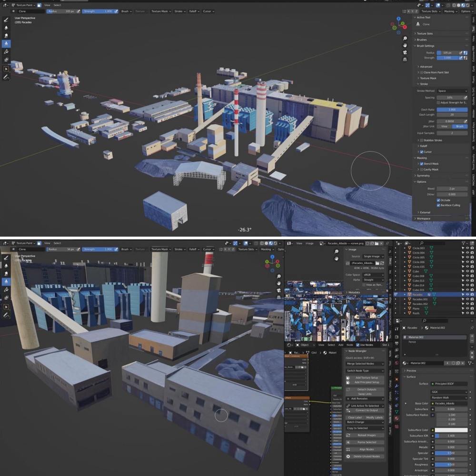Select the Facades.001 object in outliner
476x476 pixels.
420,299
